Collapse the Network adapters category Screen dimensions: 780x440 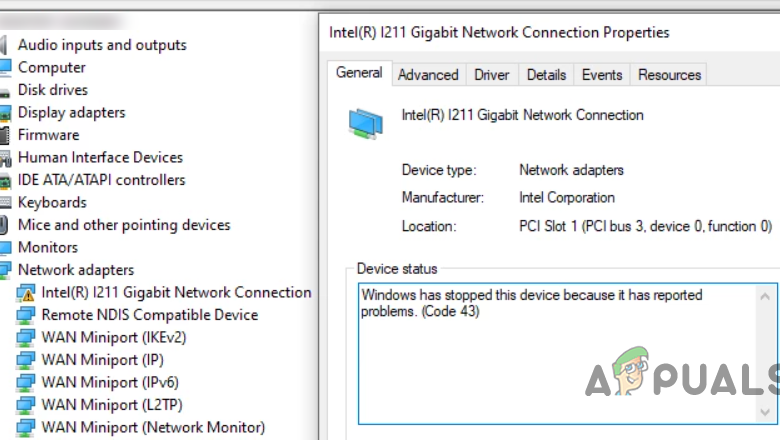coord(4,270)
